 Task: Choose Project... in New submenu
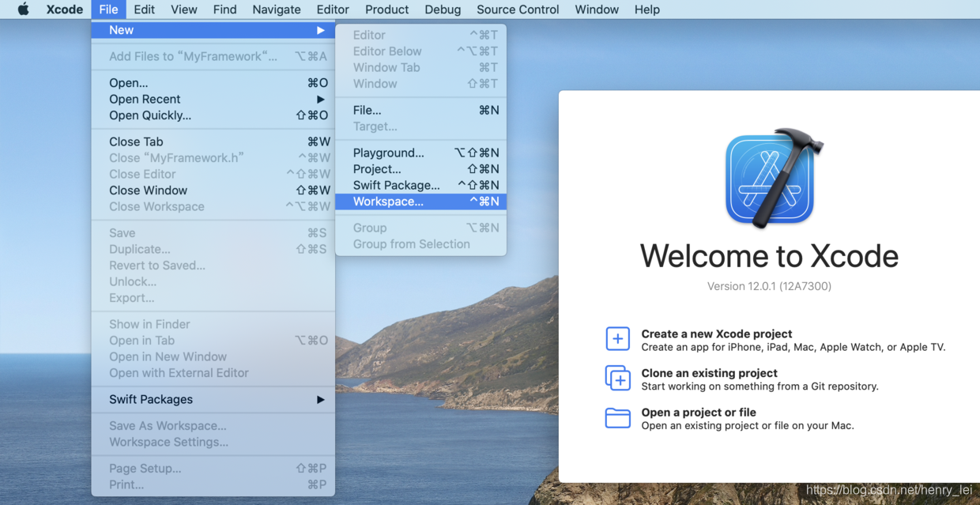420,169
